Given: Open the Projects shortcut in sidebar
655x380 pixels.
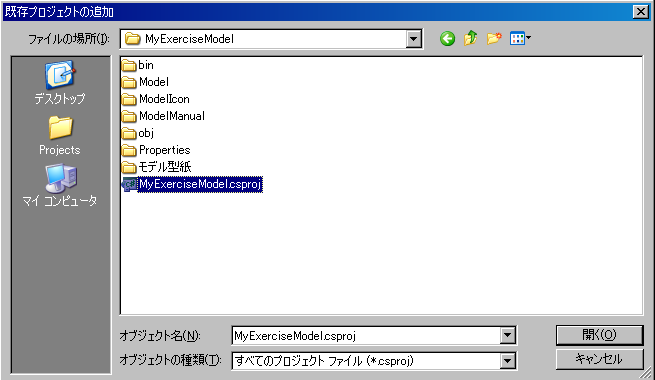Looking at the screenshot, I should (60, 136).
